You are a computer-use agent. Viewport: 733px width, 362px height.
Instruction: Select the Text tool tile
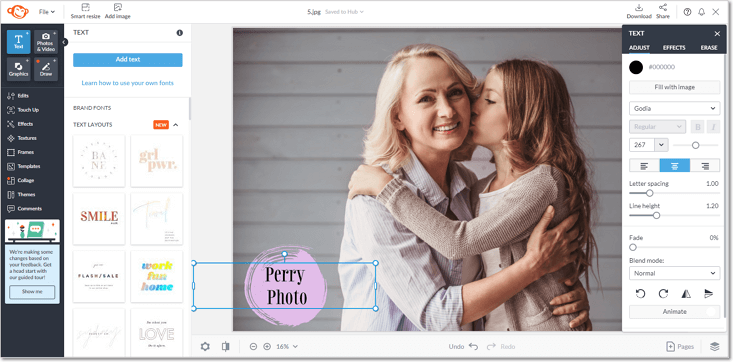click(19, 42)
